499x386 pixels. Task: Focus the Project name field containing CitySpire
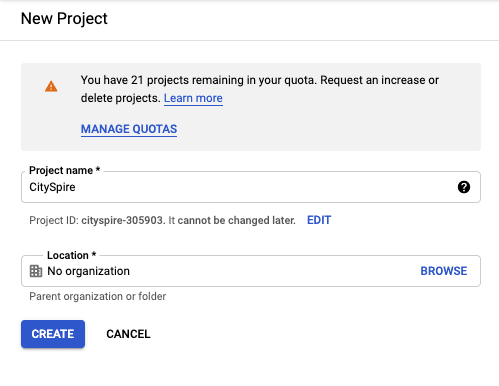tap(251, 187)
